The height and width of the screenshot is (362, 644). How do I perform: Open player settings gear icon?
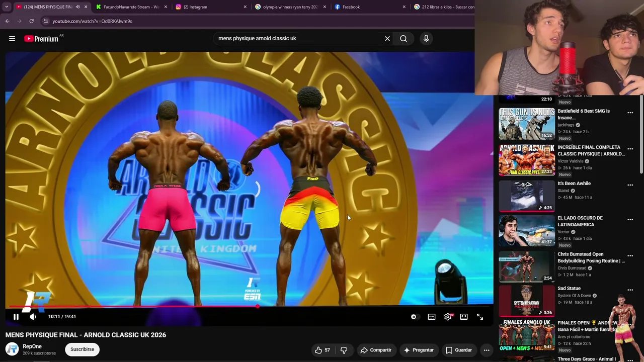pos(448,317)
